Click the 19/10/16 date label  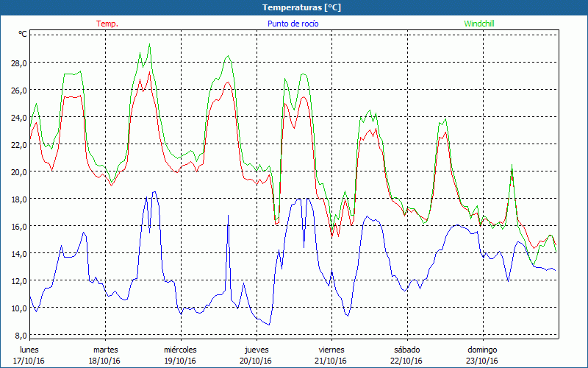coord(180,361)
